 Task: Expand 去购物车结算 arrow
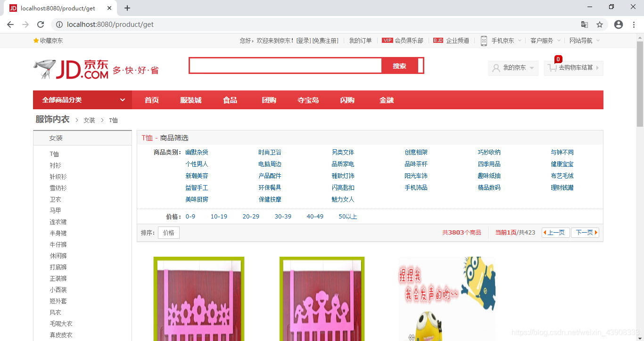click(598, 68)
